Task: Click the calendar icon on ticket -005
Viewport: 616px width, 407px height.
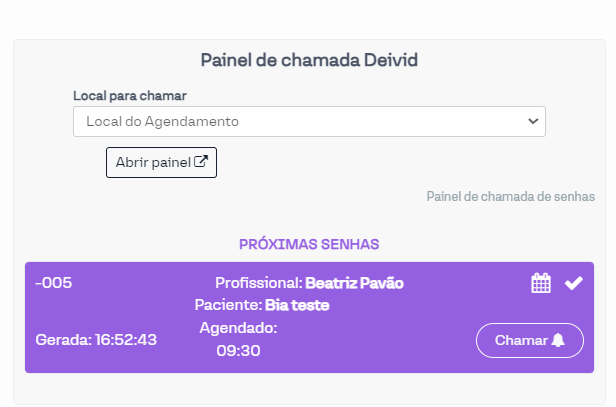Action: (x=541, y=283)
